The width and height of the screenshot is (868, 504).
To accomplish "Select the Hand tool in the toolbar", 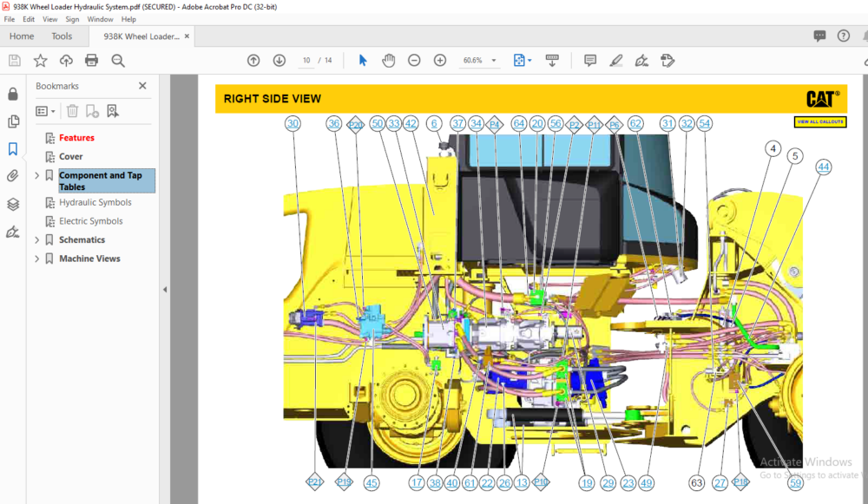I will tap(388, 60).
